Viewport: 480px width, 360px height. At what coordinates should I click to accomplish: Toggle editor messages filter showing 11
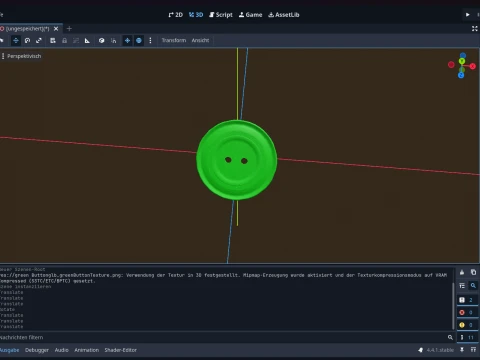click(x=467, y=337)
